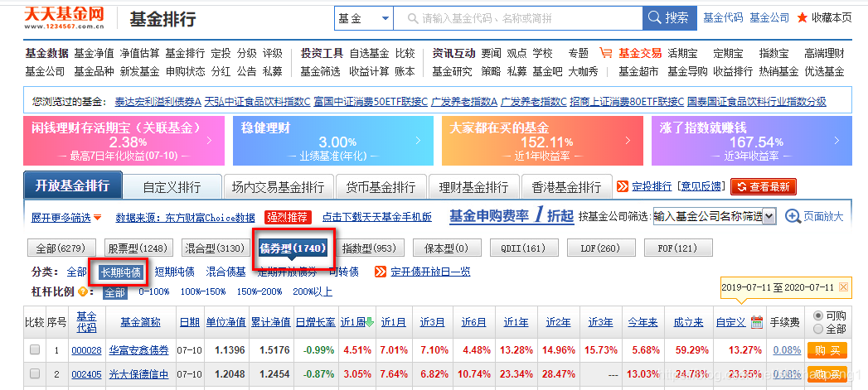868x390 pixels.
Task: Click into the fund code search field
Action: [x=517, y=18]
